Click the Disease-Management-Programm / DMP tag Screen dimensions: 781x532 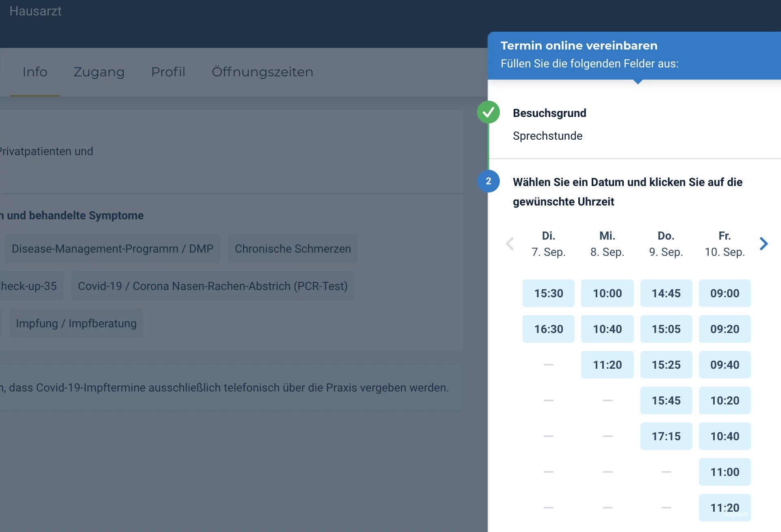coord(113,249)
